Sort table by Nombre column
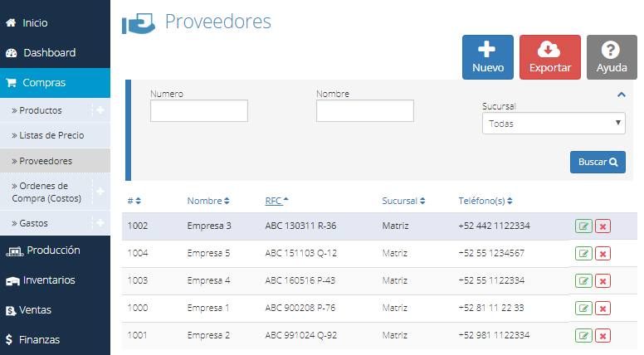 pos(208,201)
